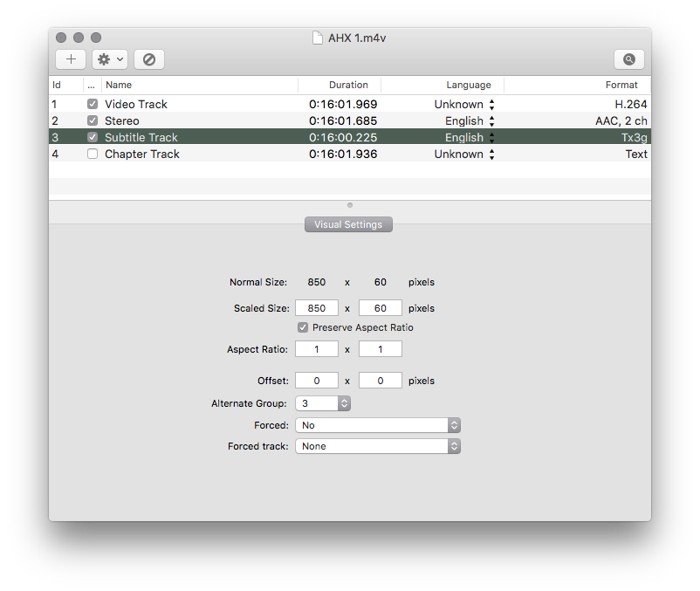Click the Scaled Size width field

click(317, 308)
